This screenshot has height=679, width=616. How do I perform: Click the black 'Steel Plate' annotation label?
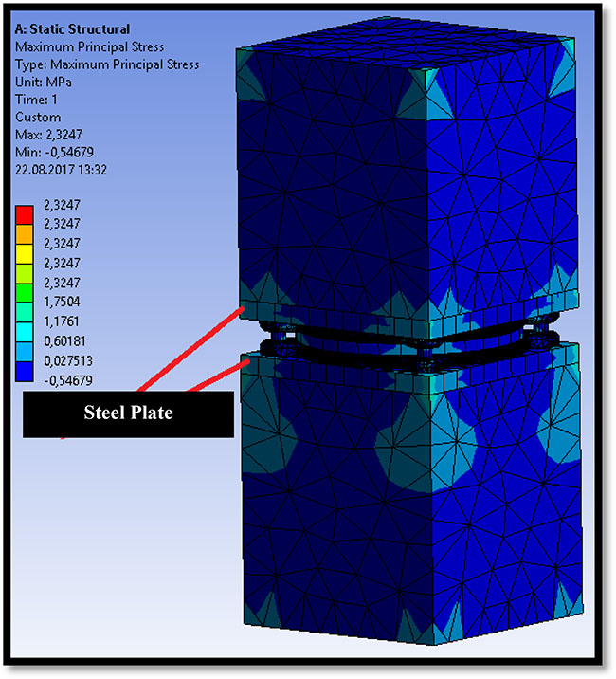[128, 413]
